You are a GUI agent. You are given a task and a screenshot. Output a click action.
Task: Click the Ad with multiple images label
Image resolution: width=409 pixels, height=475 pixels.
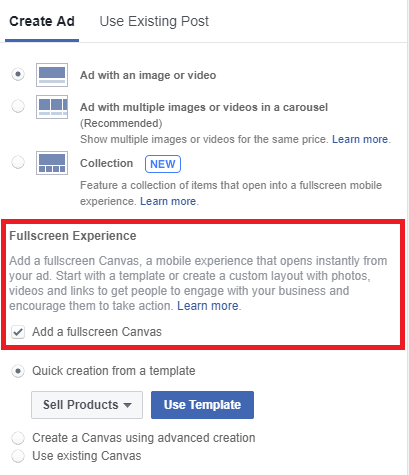(x=204, y=107)
